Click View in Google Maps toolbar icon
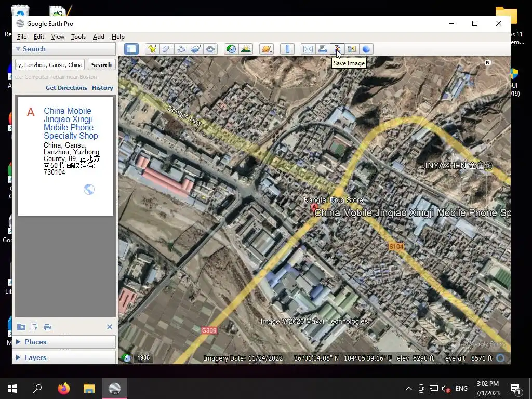The image size is (532, 399). (x=352, y=49)
